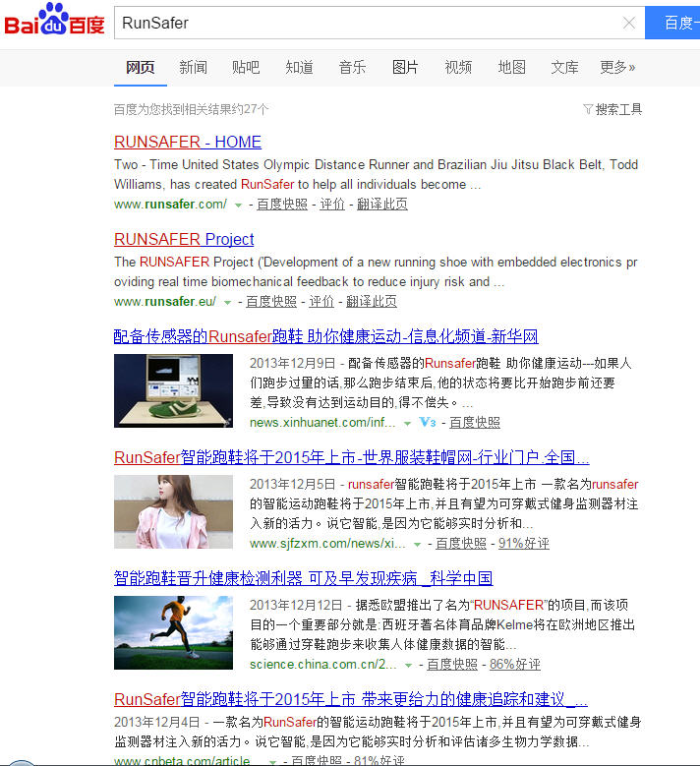Screen dimensions: 700x766
Task: Click the news.xinhuanet.com green URL
Action: [322, 423]
